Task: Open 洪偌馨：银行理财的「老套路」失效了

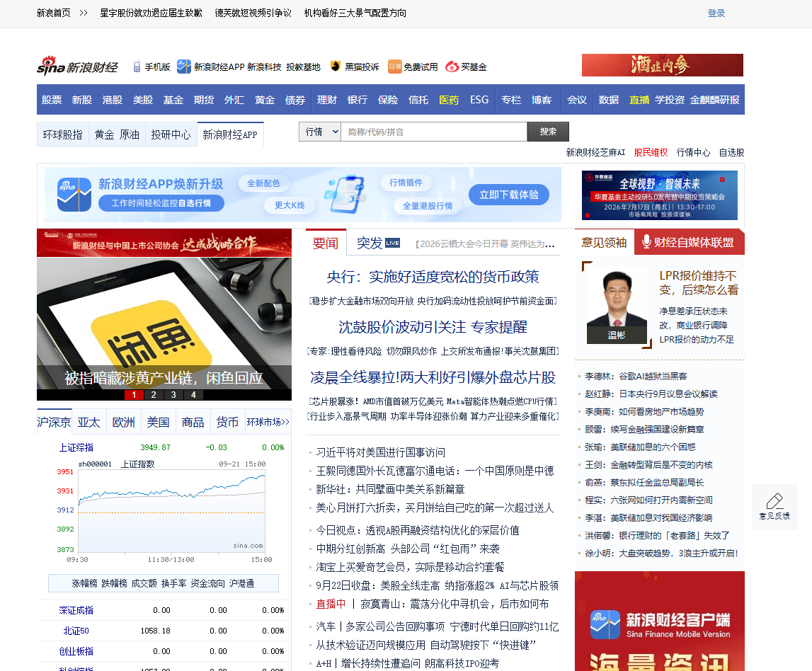Action: tap(657, 535)
